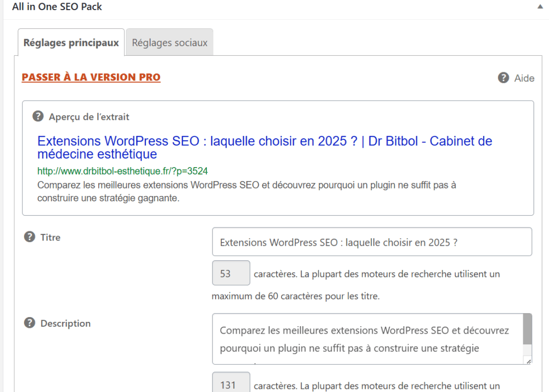Click the description textarea resize handle
This screenshot has width=549, height=392.
point(528,361)
